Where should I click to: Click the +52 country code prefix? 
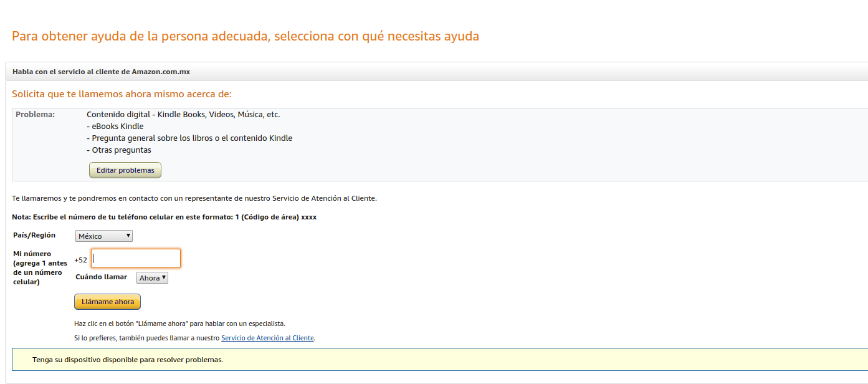[x=81, y=260]
